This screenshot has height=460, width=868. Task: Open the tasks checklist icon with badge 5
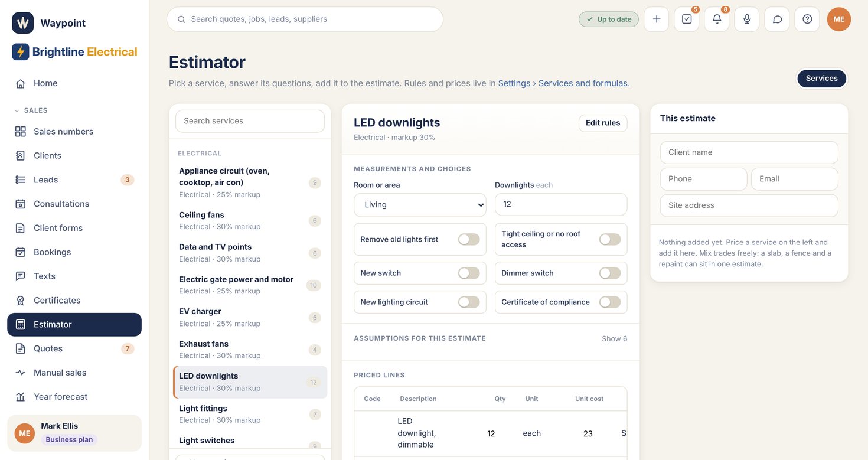(687, 19)
